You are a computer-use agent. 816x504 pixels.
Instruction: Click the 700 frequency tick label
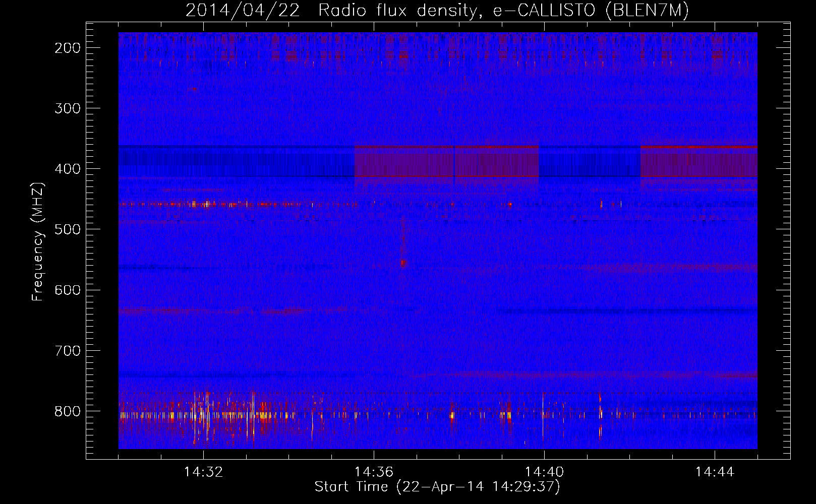67,351
